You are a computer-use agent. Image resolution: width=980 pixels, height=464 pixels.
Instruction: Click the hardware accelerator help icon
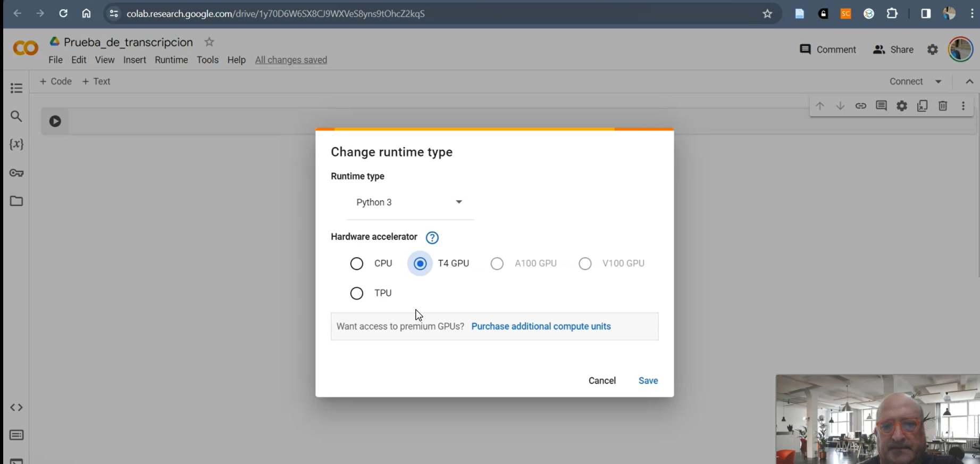(x=432, y=237)
